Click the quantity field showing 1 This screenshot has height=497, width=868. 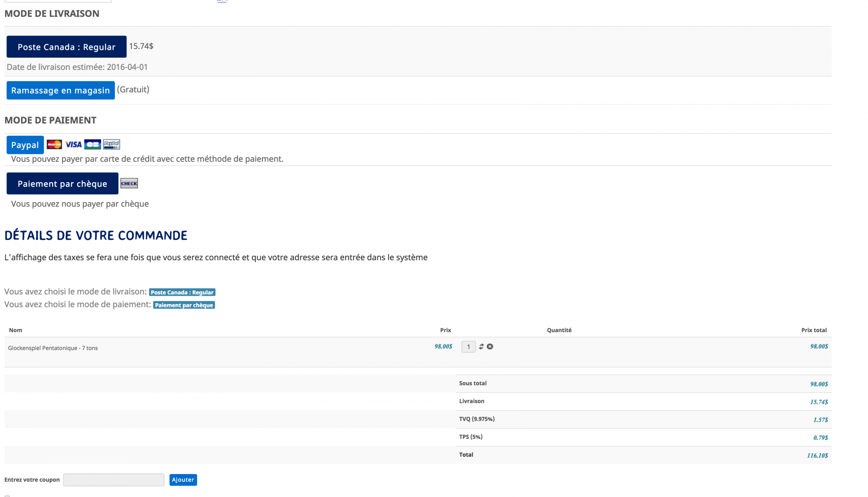click(x=468, y=347)
